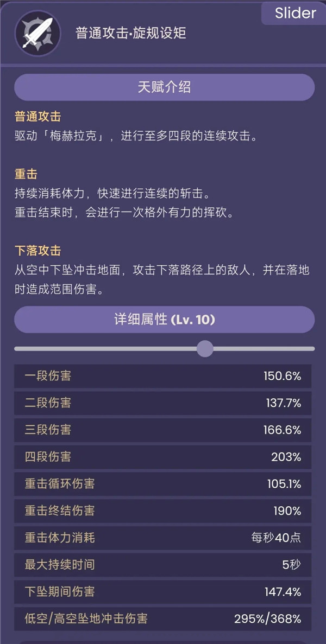Image resolution: width=326 pixels, height=644 pixels.
Task: Select the 一段伤害 stat row
Action: pyautogui.click(x=163, y=375)
